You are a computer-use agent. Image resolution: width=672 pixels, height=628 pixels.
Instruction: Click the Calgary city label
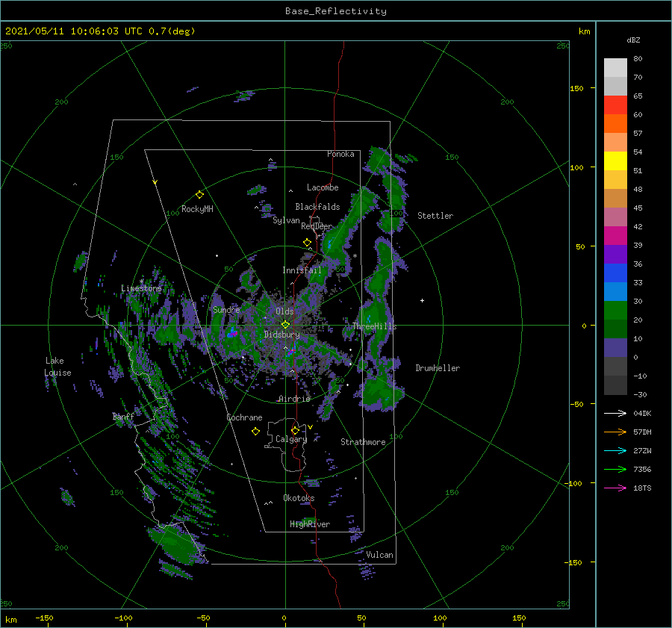coord(291,439)
